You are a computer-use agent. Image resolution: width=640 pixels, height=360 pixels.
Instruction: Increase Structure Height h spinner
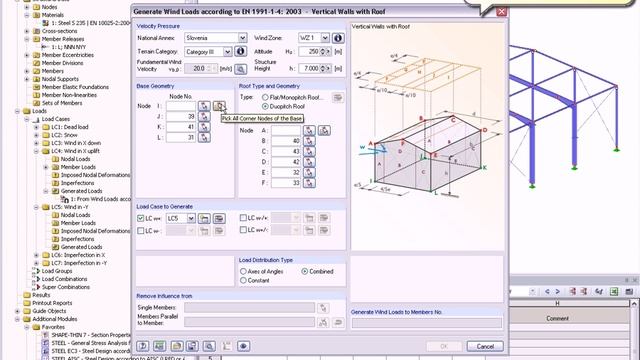click(x=323, y=67)
